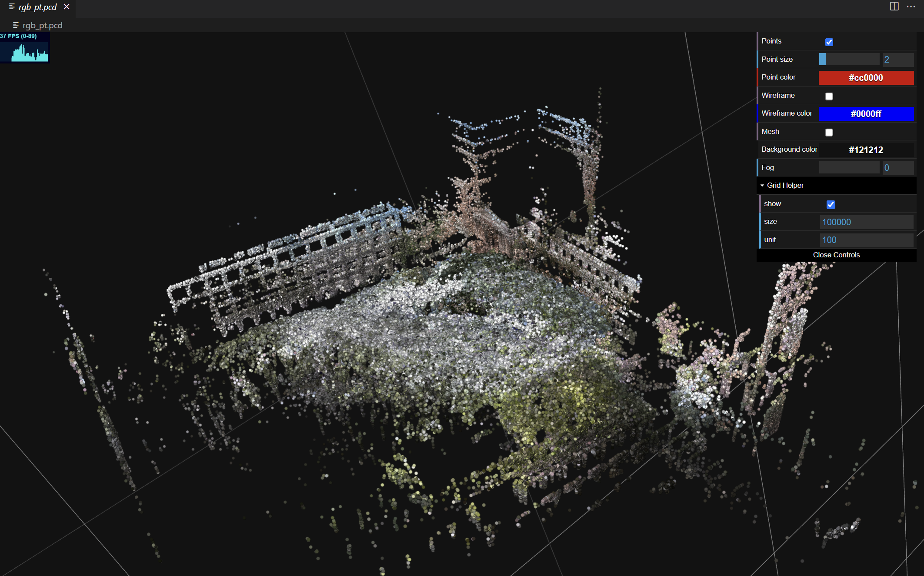Click the breadcrumb file icon beside rgb_pt.pcd
Image resolution: width=924 pixels, height=576 pixels.
coord(16,25)
